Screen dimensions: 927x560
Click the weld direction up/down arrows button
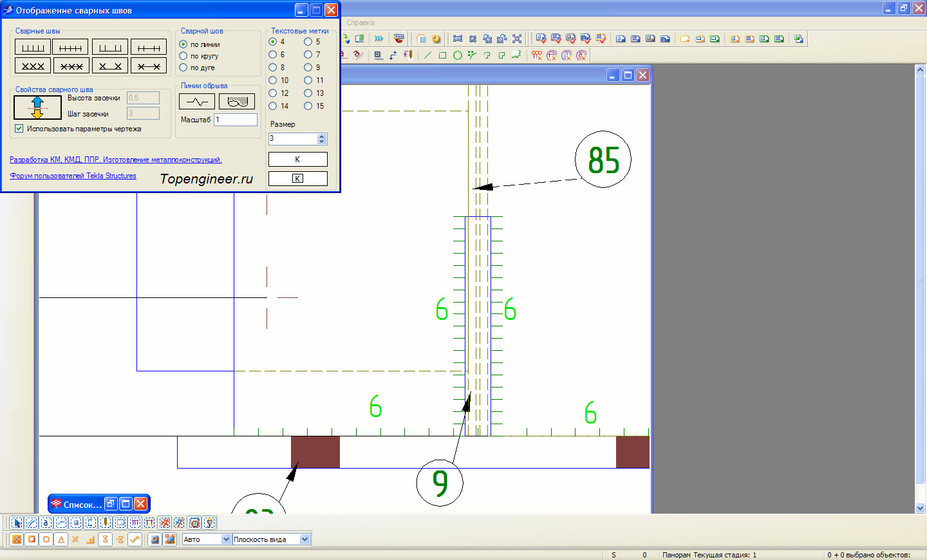[37, 107]
